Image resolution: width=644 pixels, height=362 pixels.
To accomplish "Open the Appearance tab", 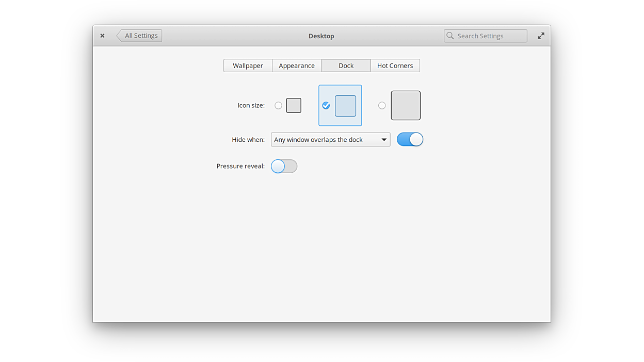I will tap(297, 65).
